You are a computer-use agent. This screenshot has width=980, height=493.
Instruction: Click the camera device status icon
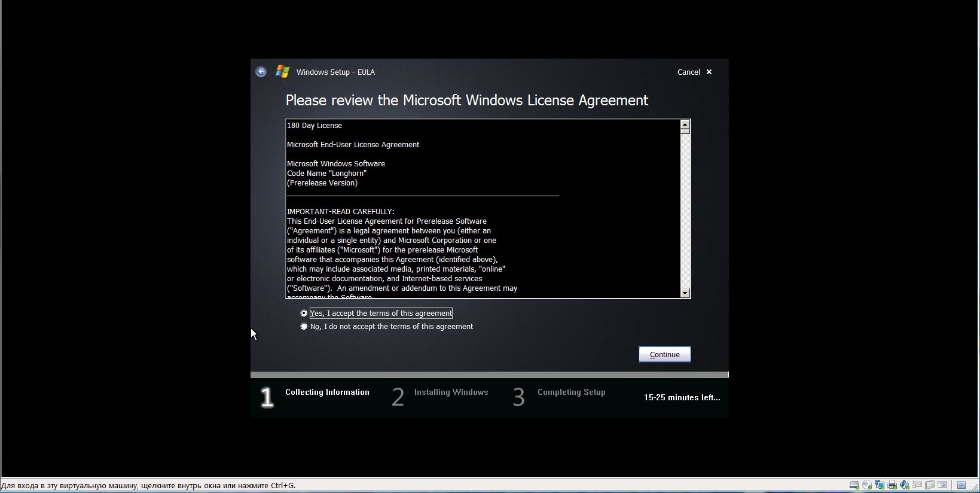(942, 485)
